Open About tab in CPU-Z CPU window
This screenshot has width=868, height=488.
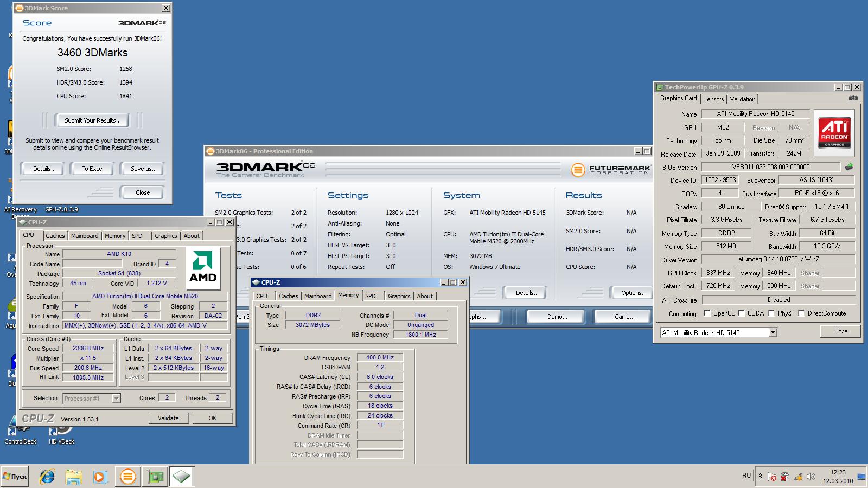192,236
